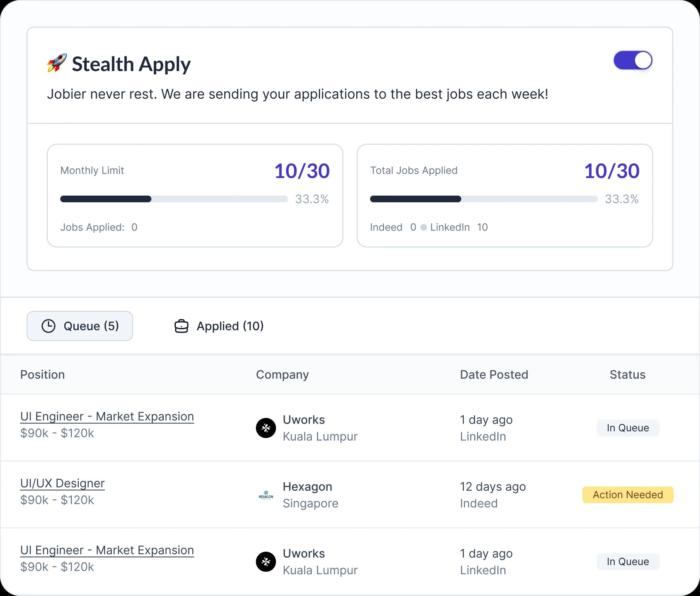The image size is (700, 596).
Task: Click the Hexagon company logo
Action: [x=266, y=495]
